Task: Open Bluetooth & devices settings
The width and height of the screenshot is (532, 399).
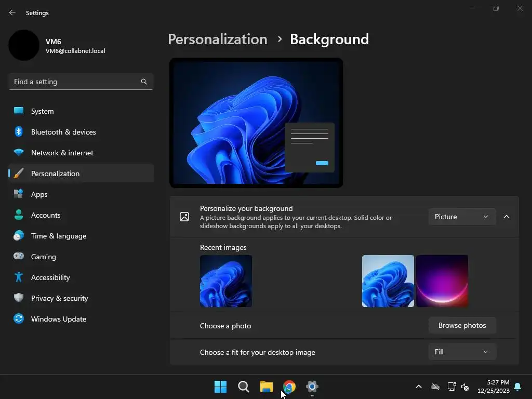Action: click(81, 131)
